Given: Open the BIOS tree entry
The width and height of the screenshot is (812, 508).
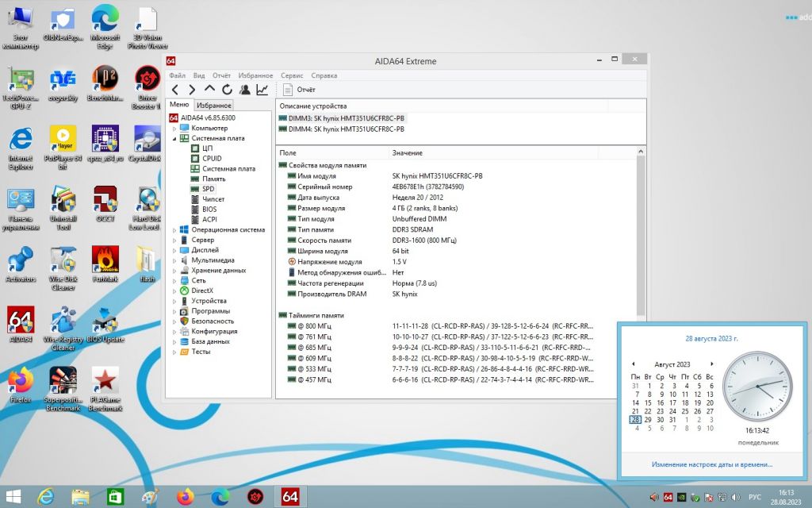Looking at the screenshot, I should click(209, 210).
